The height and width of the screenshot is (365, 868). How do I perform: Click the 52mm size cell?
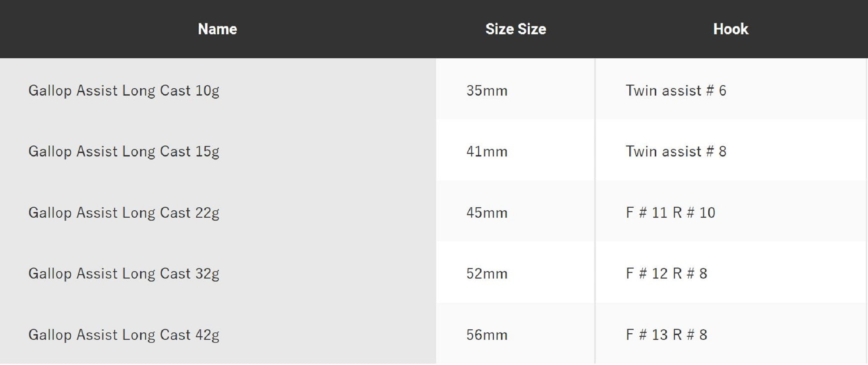coord(487,273)
